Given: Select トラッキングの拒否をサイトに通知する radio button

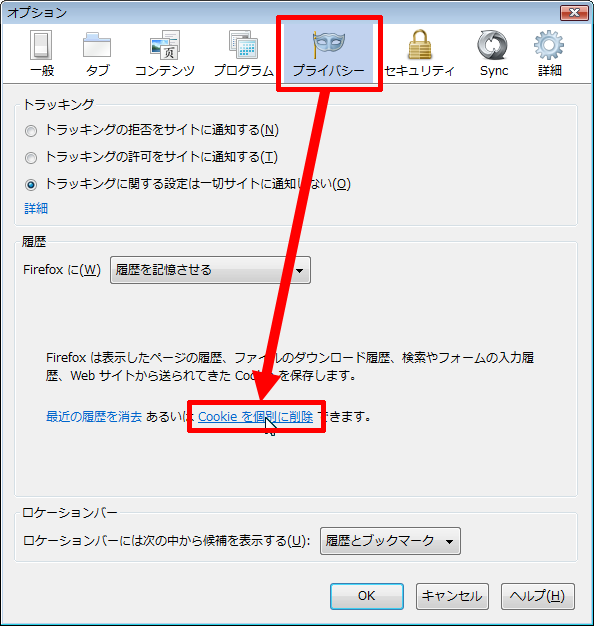Looking at the screenshot, I should pyautogui.click(x=31, y=131).
